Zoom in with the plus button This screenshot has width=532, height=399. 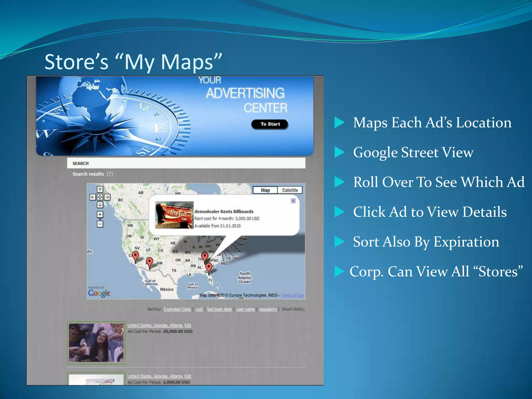pos(100,215)
